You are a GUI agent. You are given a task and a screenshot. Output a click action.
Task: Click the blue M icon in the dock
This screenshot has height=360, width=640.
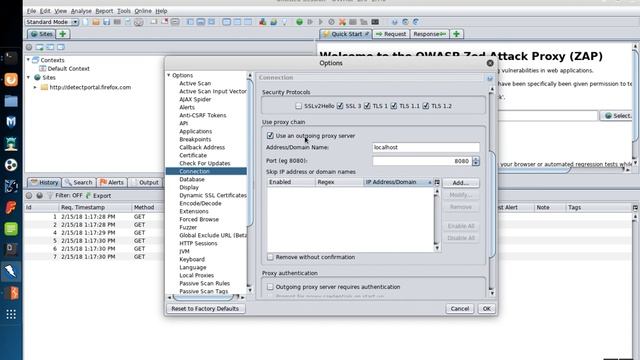pos(11,122)
